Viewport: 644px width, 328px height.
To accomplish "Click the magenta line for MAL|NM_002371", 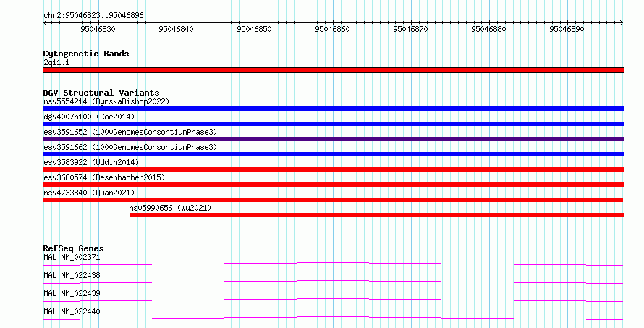I will pos(333,264).
